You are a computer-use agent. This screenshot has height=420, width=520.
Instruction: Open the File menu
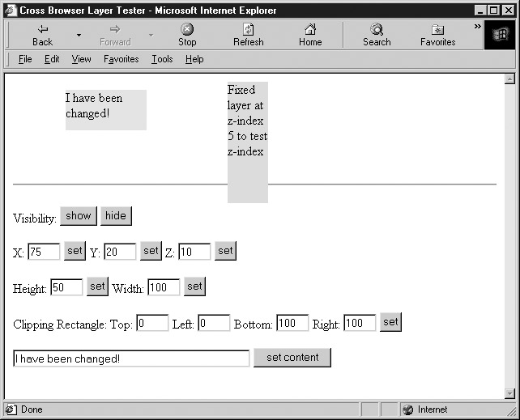[25, 59]
